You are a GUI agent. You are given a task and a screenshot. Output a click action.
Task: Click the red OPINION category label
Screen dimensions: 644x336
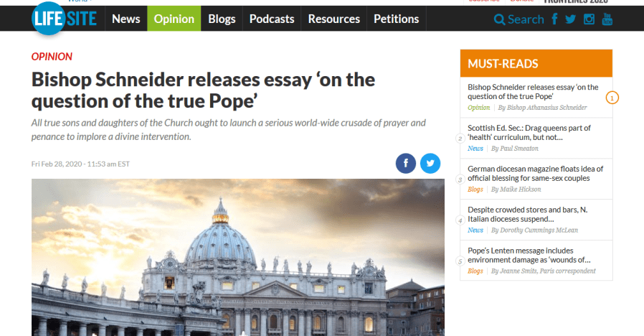pos(52,57)
